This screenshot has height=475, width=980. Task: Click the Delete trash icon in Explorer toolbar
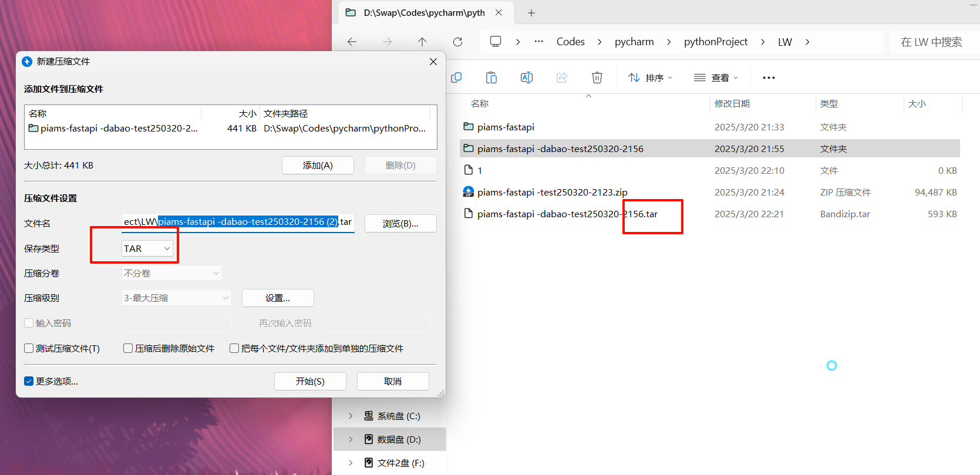tap(597, 78)
